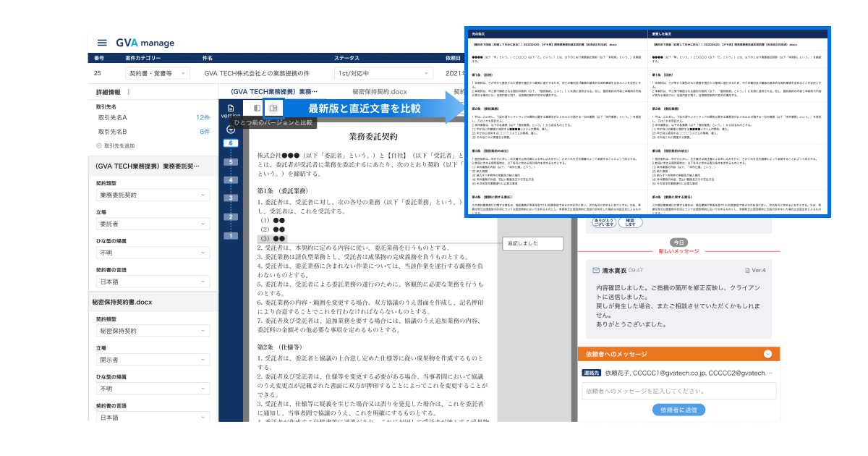Open the 委託者 position dropdown

pyautogui.click(x=153, y=224)
